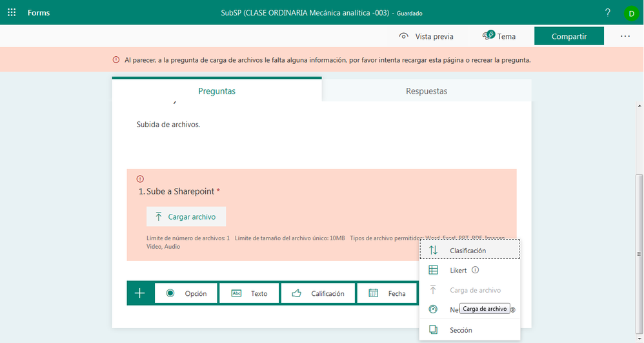The width and height of the screenshot is (644, 343).
Task: Click the form title in the header
Action: click(x=305, y=13)
